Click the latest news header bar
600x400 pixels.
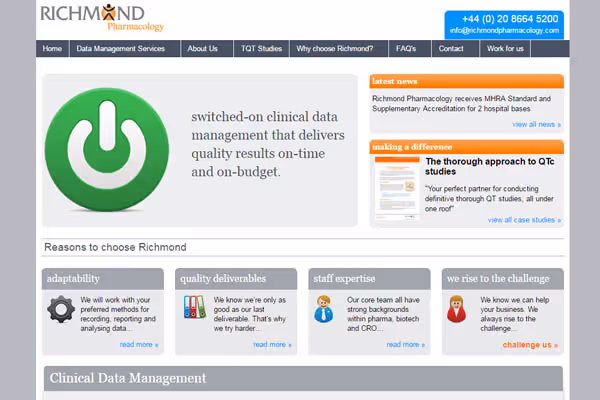466,81
